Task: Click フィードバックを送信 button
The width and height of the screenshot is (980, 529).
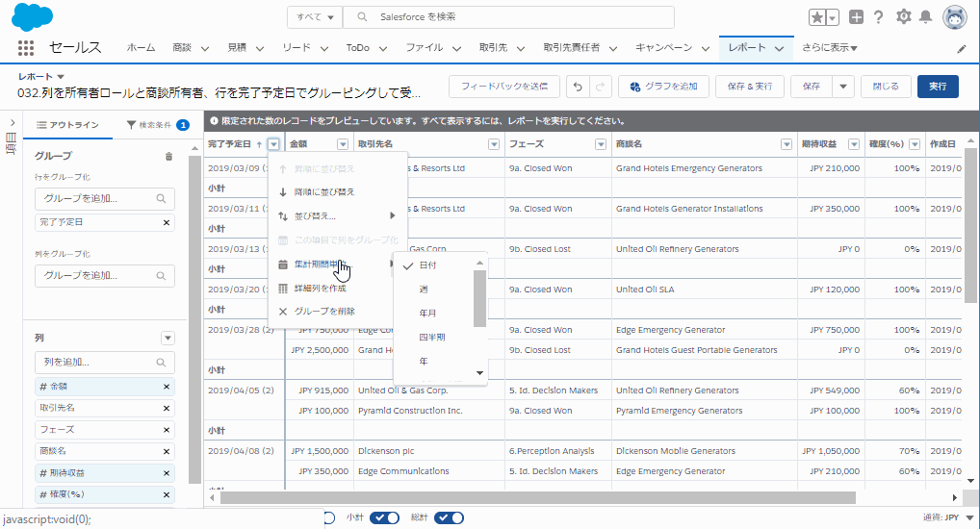Action: coord(504,87)
